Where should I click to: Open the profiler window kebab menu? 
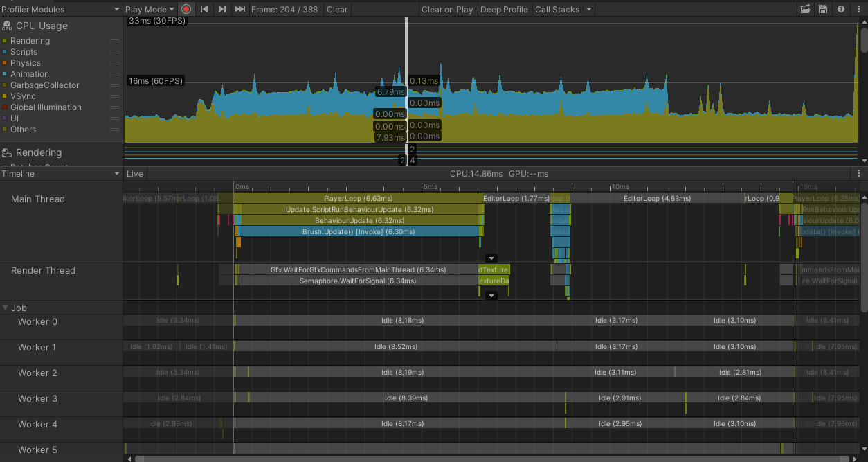[x=859, y=9]
